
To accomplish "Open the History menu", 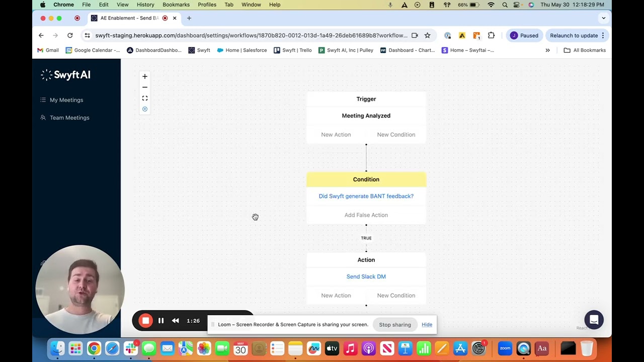I will [145, 5].
